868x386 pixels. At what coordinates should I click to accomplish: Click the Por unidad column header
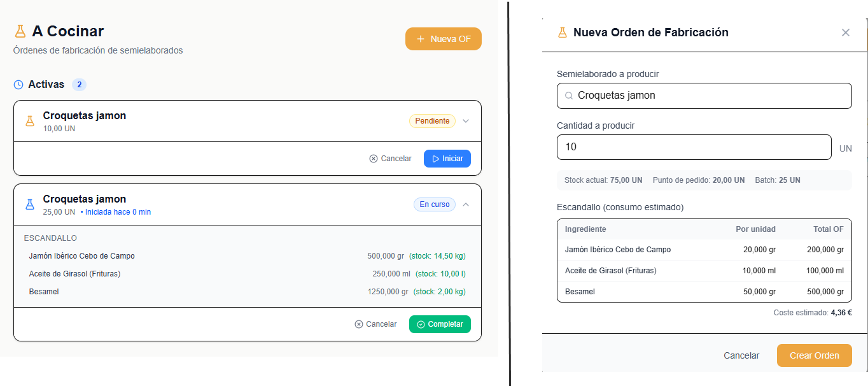pyautogui.click(x=755, y=229)
